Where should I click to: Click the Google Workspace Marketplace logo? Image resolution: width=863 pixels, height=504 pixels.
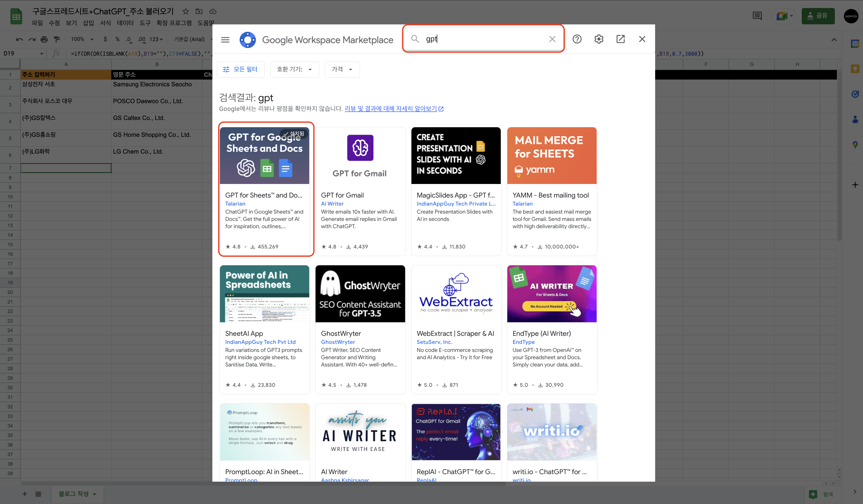pos(248,40)
